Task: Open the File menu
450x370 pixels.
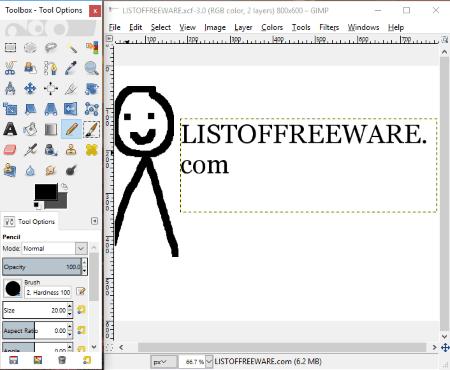Action: coord(115,27)
